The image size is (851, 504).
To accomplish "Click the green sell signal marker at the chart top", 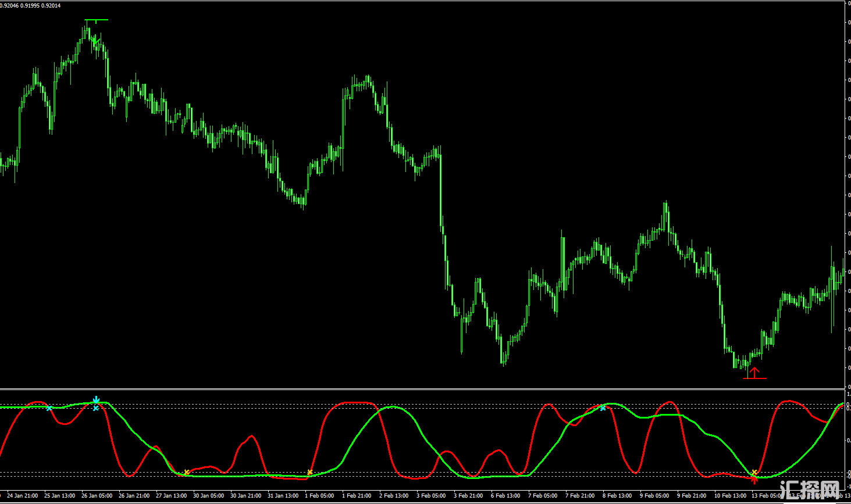I will point(96,21).
